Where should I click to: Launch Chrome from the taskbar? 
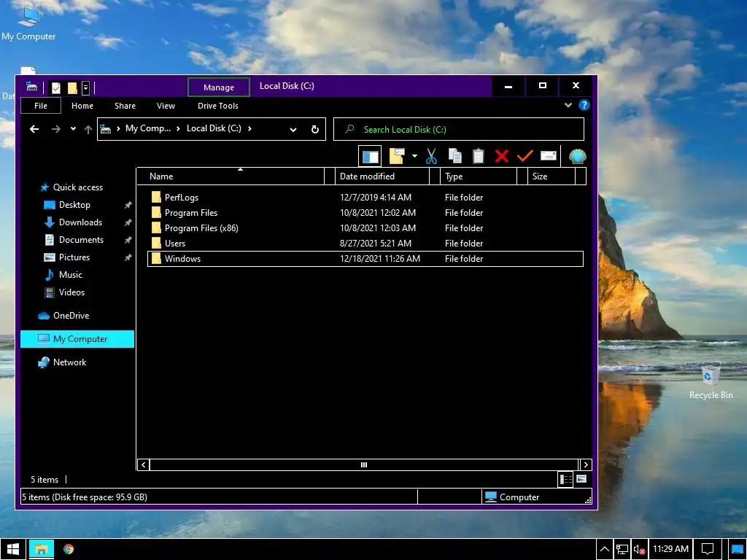tap(69, 549)
